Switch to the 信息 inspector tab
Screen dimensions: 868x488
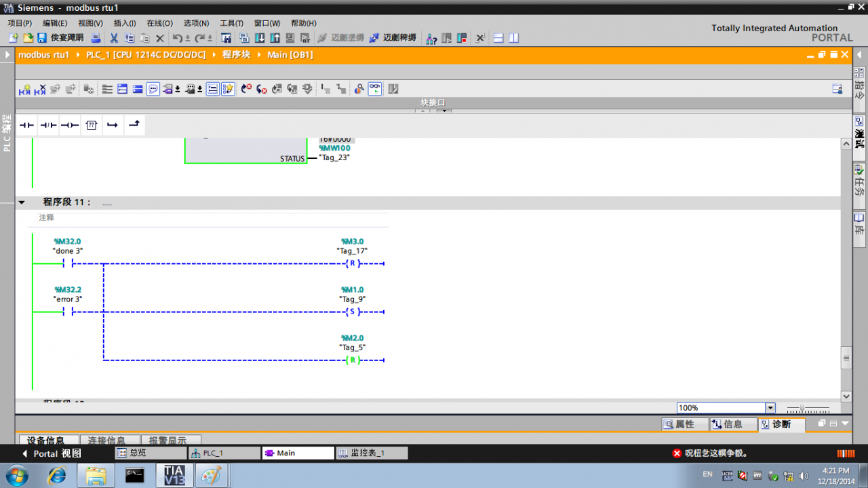[732, 424]
